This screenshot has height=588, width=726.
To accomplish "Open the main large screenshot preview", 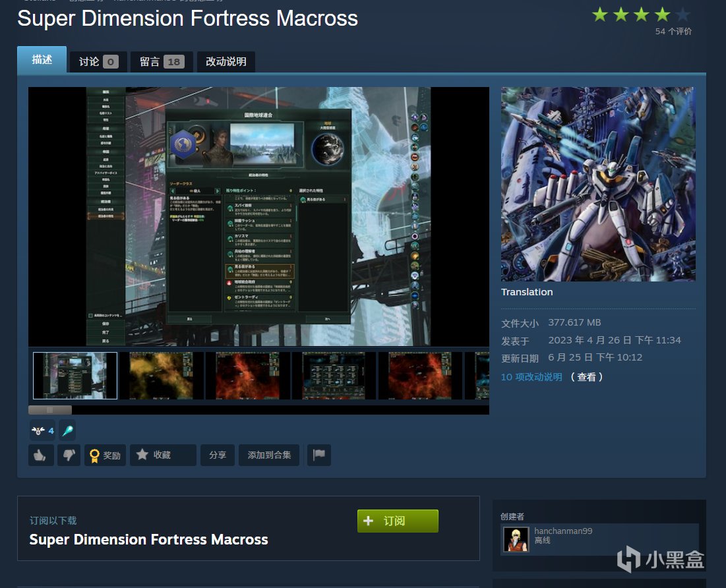I will tap(258, 217).
